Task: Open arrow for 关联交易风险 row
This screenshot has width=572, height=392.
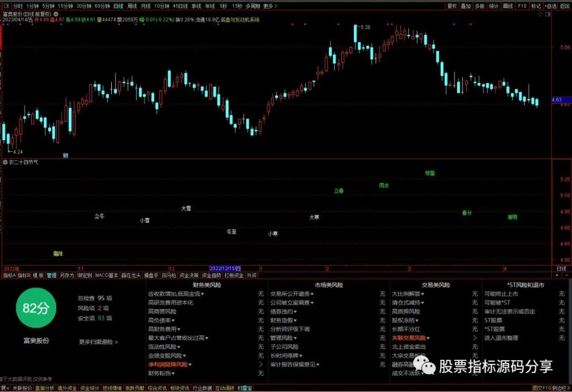Action: click(x=475, y=338)
